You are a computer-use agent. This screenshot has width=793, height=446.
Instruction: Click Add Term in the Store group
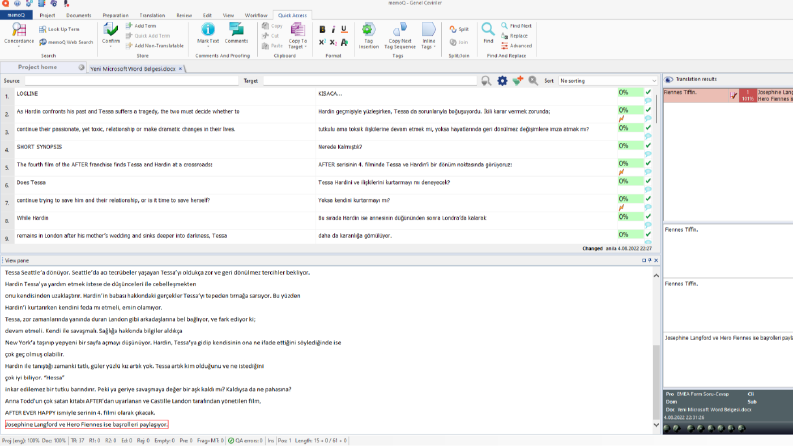141,26
